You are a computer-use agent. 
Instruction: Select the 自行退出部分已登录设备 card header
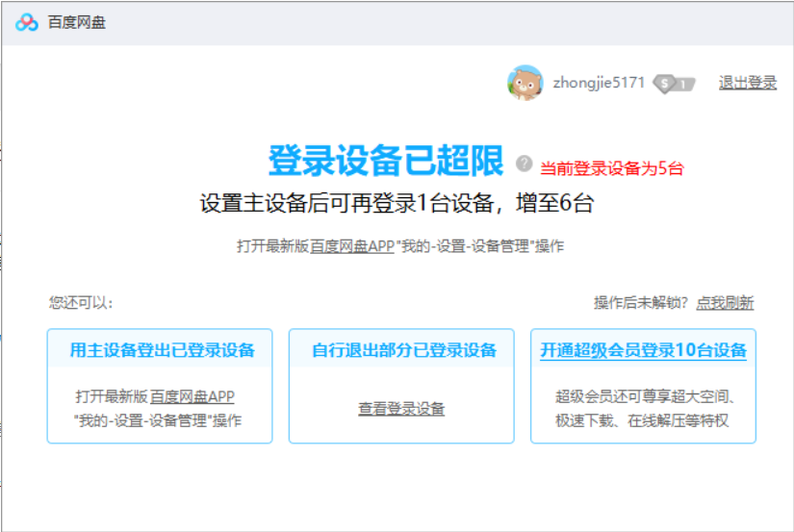pyautogui.click(x=401, y=349)
